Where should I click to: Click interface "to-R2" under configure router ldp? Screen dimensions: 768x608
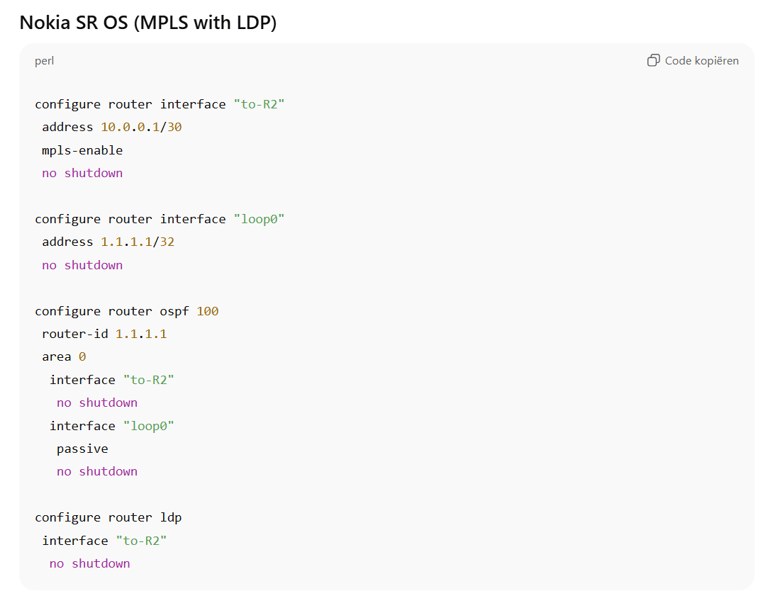coord(104,541)
